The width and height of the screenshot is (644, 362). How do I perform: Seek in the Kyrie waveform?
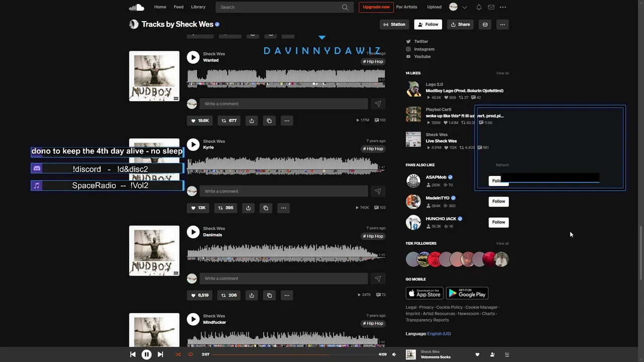click(286, 166)
